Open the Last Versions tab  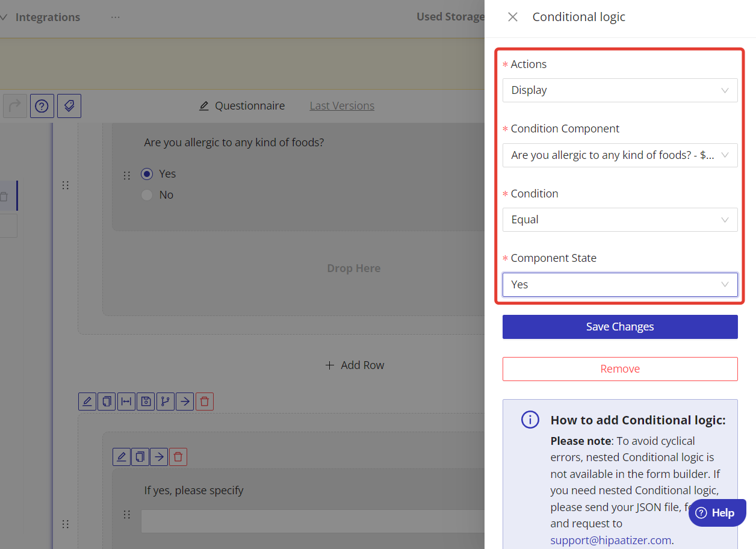point(341,106)
